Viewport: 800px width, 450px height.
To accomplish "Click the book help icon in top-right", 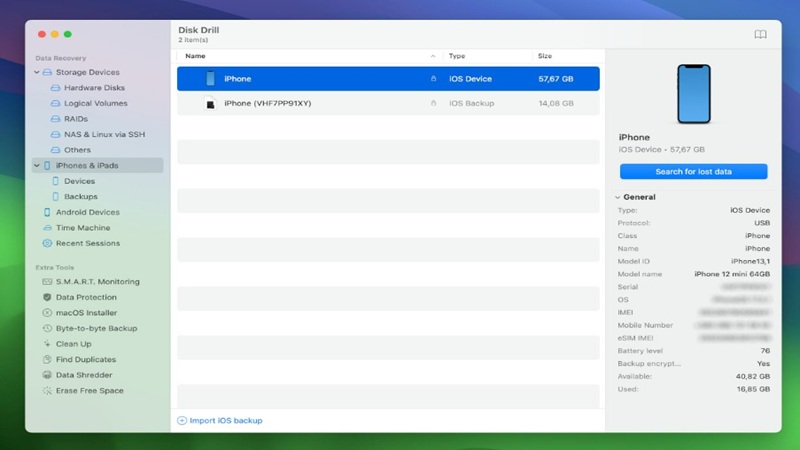I will (x=760, y=34).
